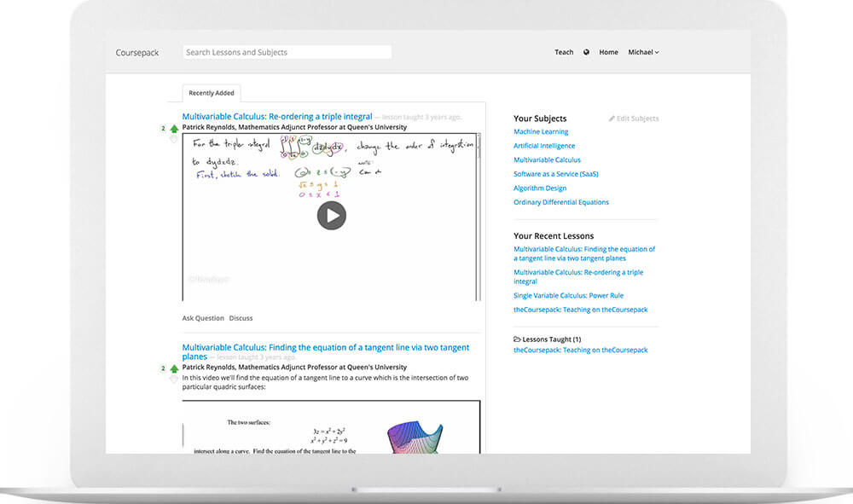Switch to the Recently Added tab
Screen dimensions: 853x504
pos(211,92)
